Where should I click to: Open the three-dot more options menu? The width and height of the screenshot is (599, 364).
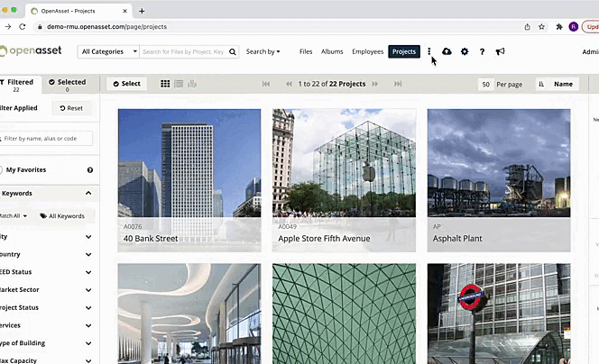(429, 51)
